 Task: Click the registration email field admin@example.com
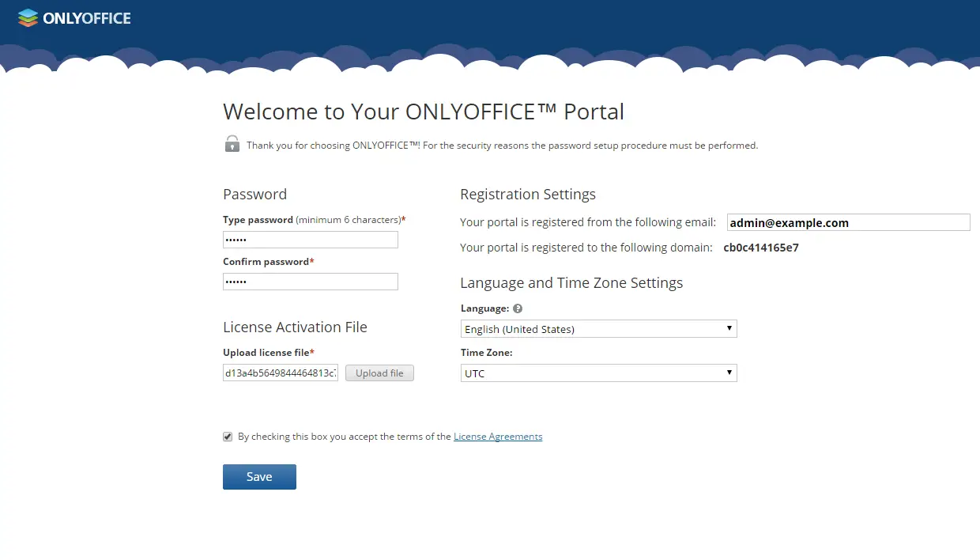pyautogui.click(x=849, y=223)
